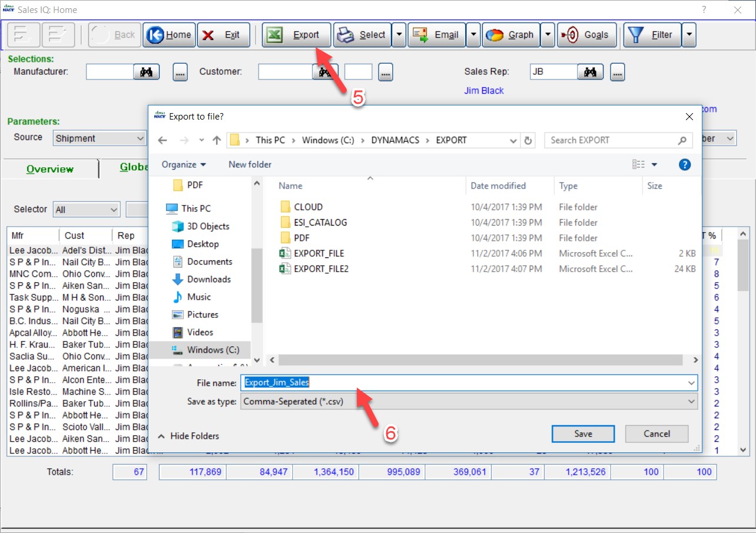Open the Selector All dropdown
Image resolution: width=756 pixels, height=533 pixels.
(87, 209)
